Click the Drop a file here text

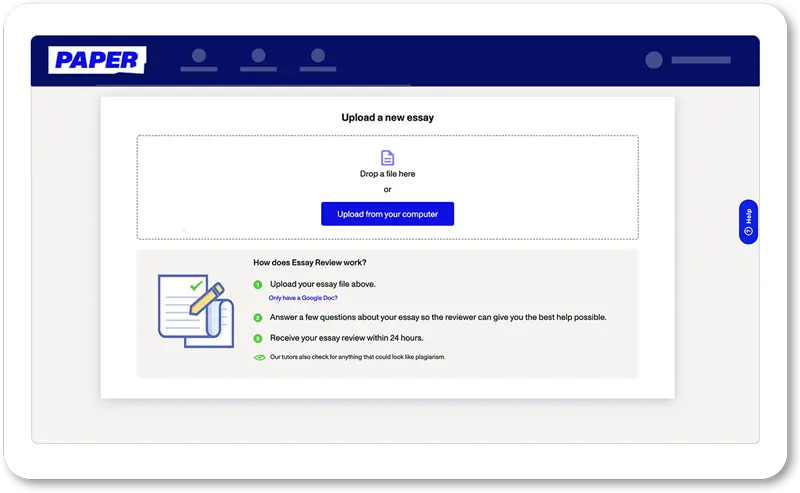pyautogui.click(x=387, y=174)
